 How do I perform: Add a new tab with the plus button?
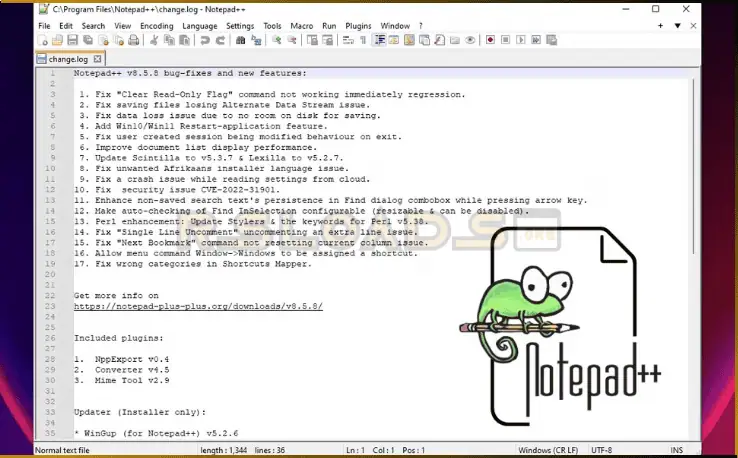click(x=660, y=26)
